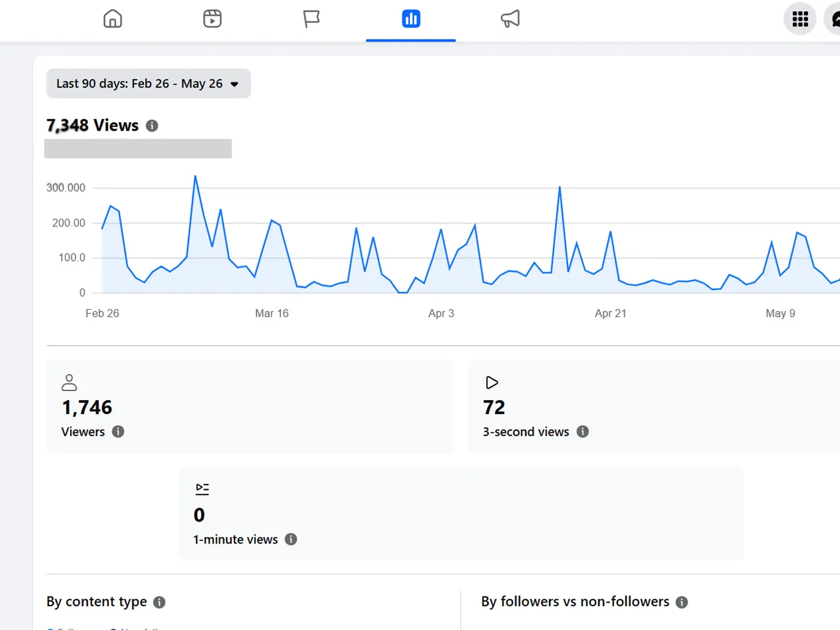Viewport: 840px width, 630px height.
Task: Click the Viewers label
Action: (x=83, y=432)
